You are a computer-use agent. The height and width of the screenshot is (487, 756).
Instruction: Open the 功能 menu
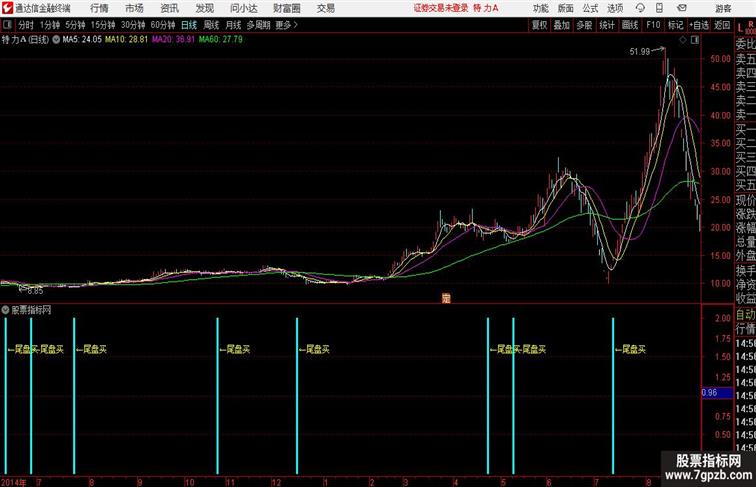(540, 8)
